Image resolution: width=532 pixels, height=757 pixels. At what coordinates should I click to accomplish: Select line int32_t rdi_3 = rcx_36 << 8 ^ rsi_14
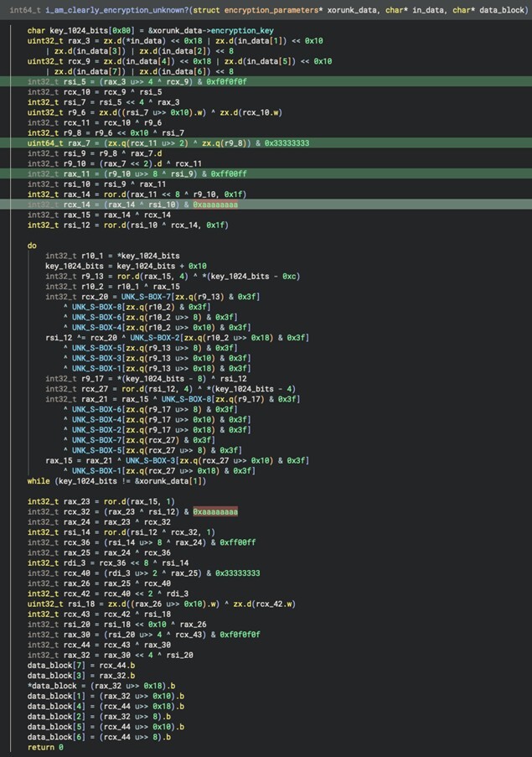[107, 563]
